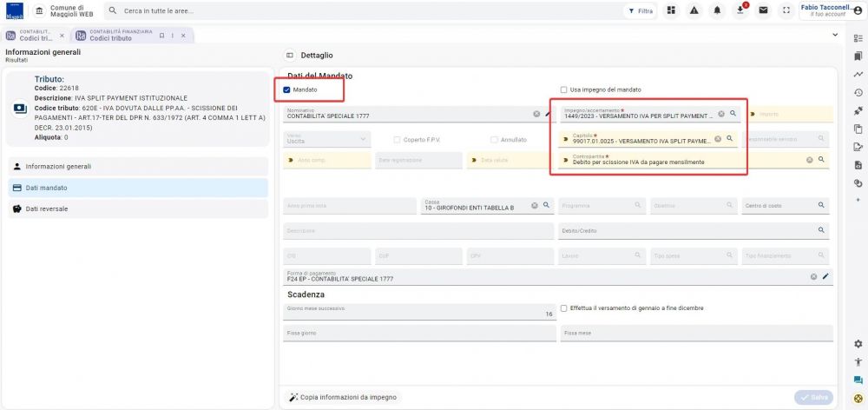Clear the Contropartita value

tap(809, 160)
